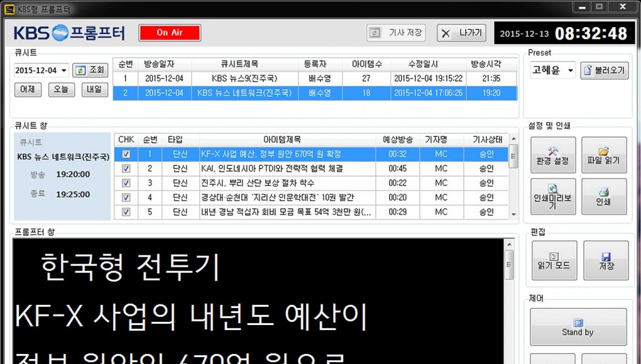Open the 2015-12-04 date dropdown
The height and width of the screenshot is (364, 641).
pos(64,71)
